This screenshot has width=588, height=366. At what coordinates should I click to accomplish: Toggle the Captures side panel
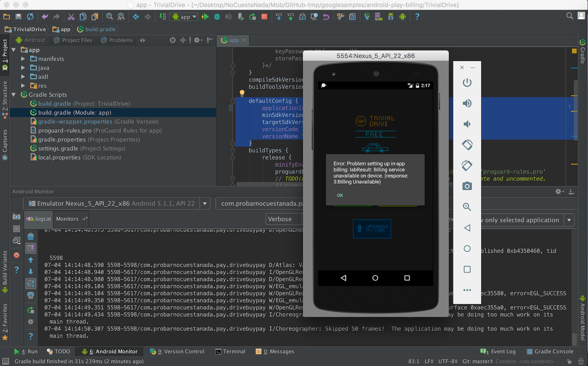[5, 145]
